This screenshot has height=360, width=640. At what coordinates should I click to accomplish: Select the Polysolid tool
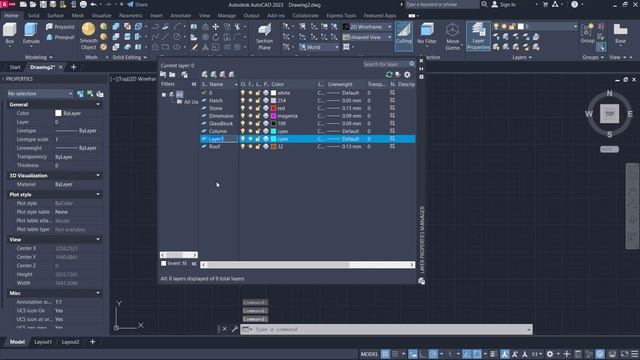60,27
